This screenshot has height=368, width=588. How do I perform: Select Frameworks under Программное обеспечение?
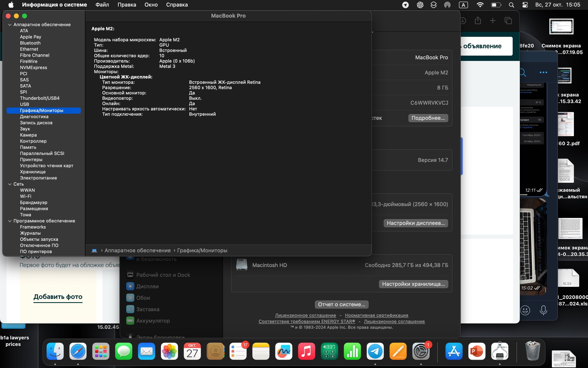[33, 227]
